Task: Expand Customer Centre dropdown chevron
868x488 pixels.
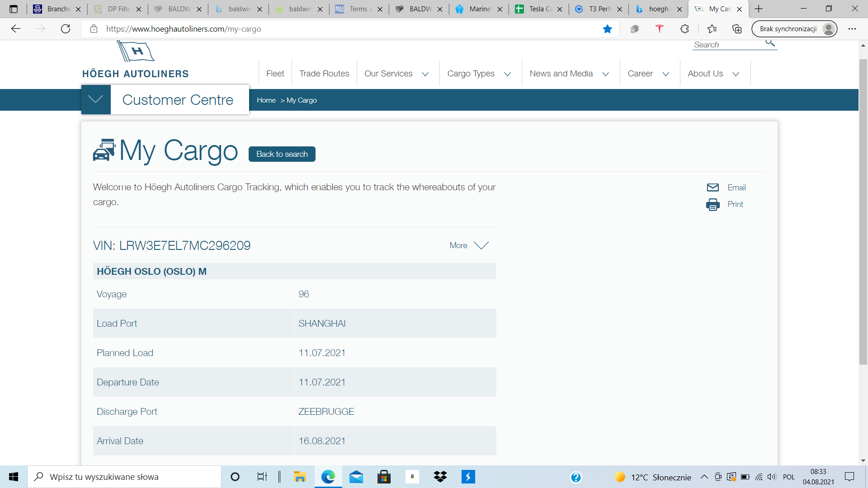Action: [95, 99]
